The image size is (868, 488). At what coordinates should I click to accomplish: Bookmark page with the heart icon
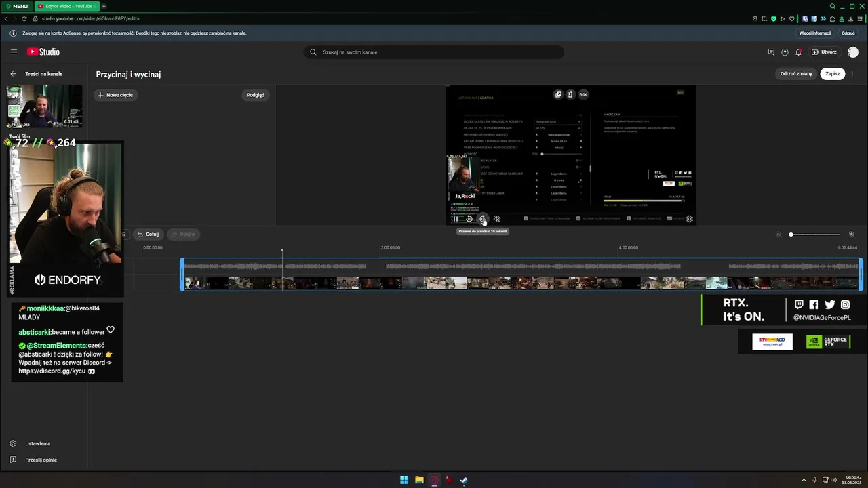791,19
